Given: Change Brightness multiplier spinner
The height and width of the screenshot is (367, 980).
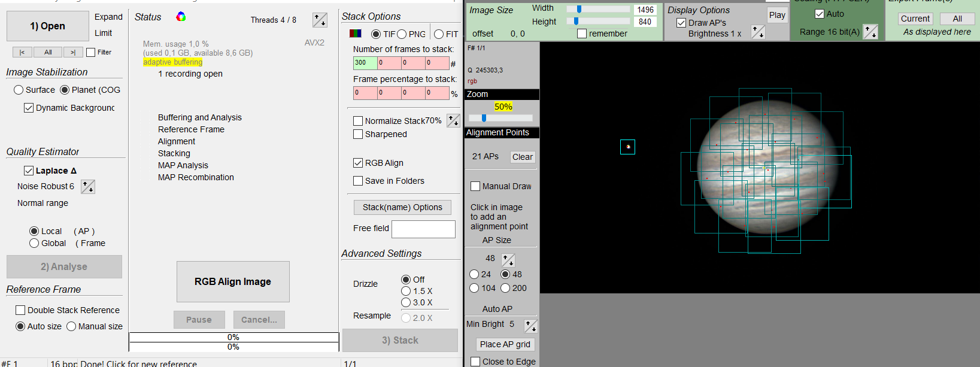Looking at the screenshot, I should pyautogui.click(x=758, y=32).
